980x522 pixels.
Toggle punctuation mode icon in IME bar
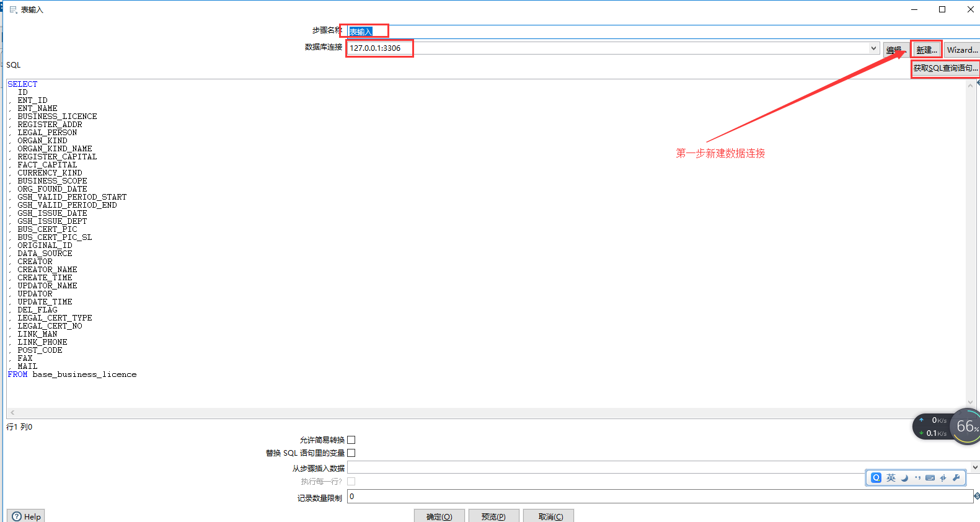(917, 478)
